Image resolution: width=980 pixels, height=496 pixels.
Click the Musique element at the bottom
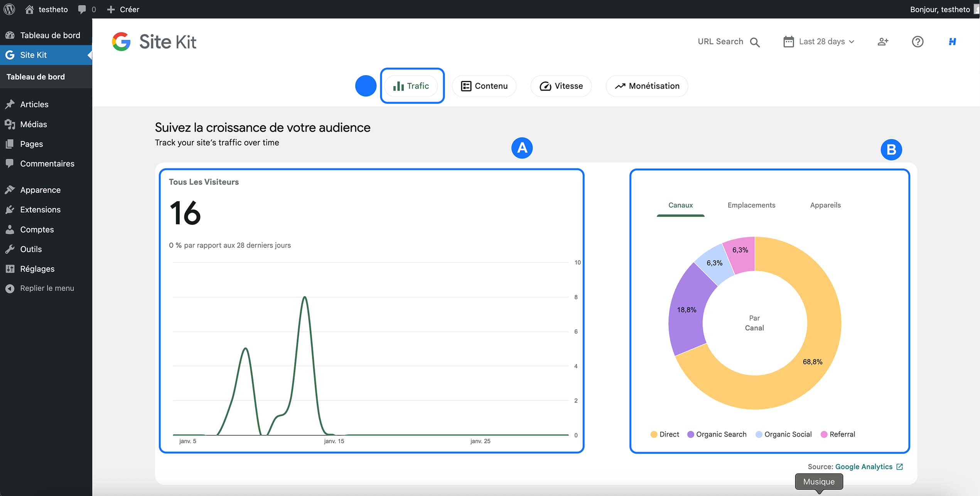point(818,481)
